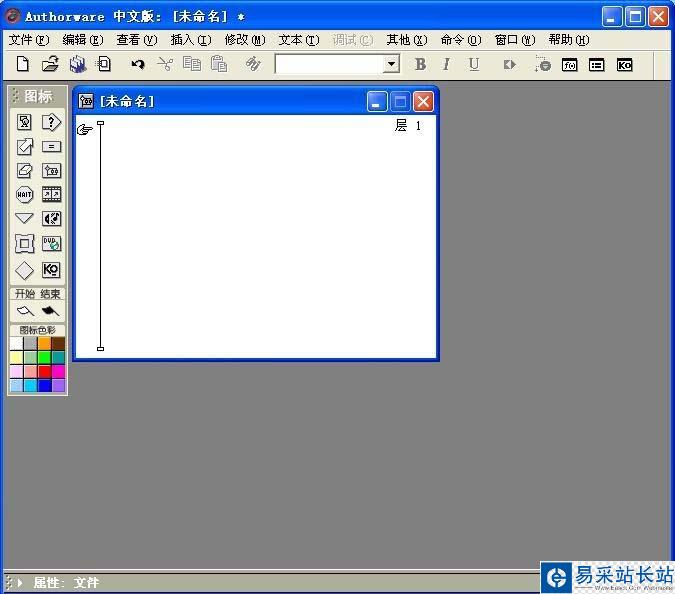675x594 pixels.
Task: Open the Functions window via f() icon
Action: (x=570, y=65)
